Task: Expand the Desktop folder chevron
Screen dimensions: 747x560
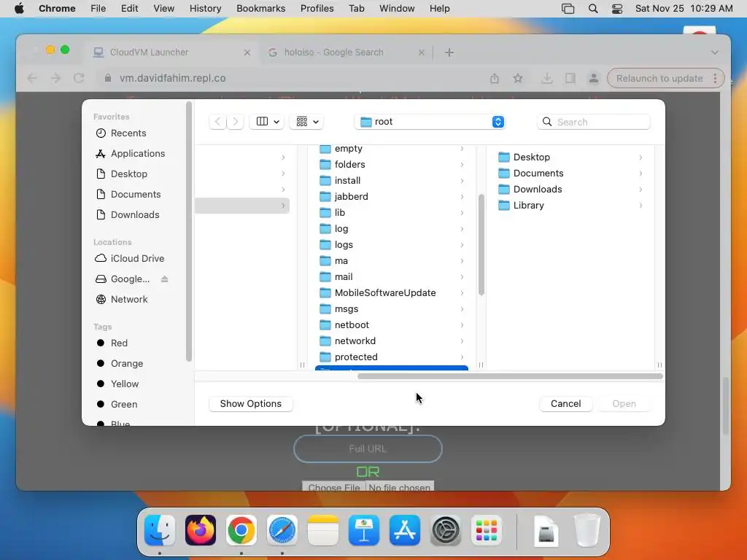Action: point(640,157)
